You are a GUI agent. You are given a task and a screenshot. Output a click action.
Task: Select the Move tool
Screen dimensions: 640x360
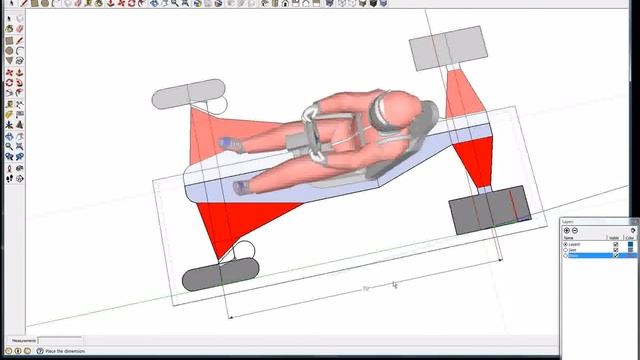coord(9,73)
